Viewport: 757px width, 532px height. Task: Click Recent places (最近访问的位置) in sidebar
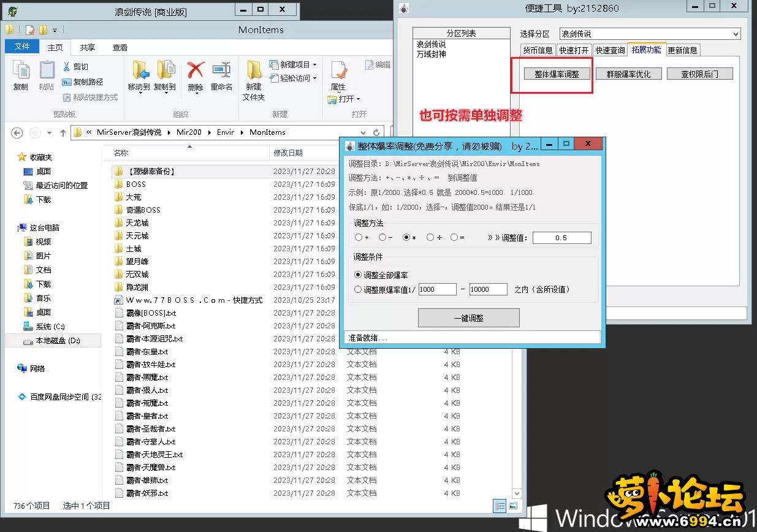56,185
